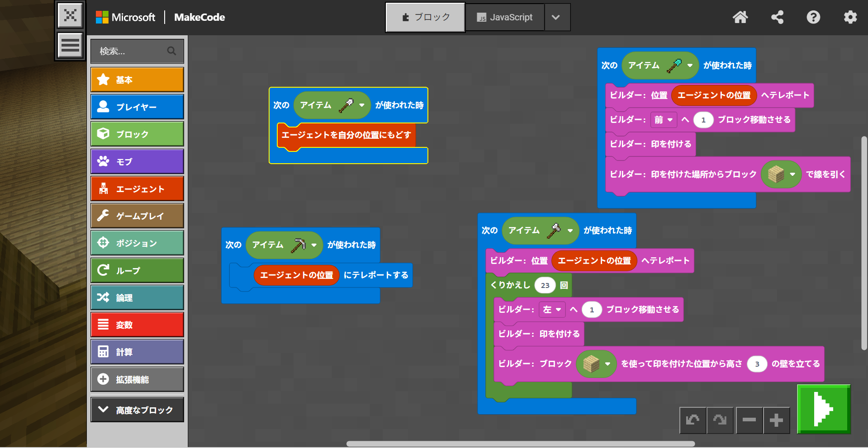This screenshot has width=868, height=448.
Task: Open the 計算 toolbox category
Action: pos(137,352)
